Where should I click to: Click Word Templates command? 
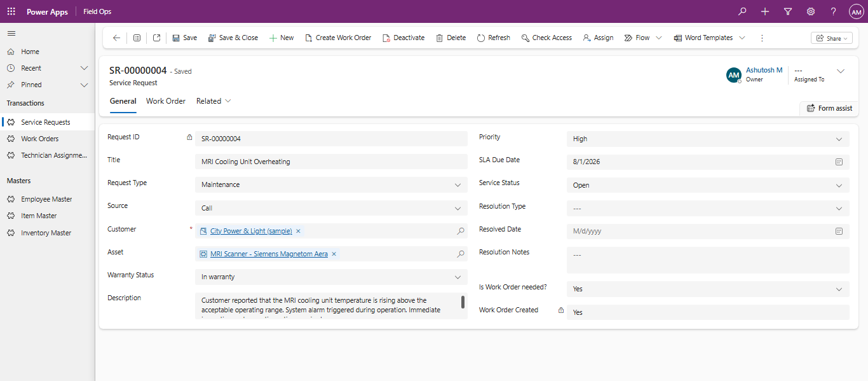[x=703, y=38]
